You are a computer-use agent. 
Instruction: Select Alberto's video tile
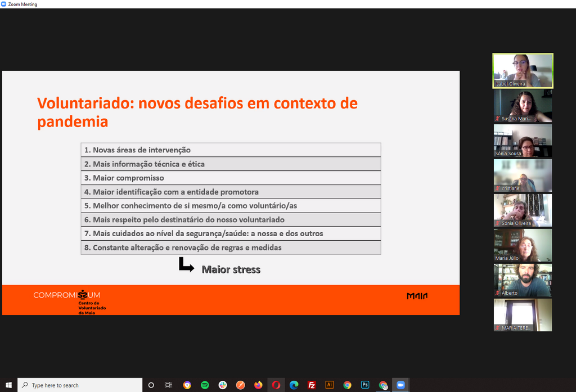(x=523, y=280)
